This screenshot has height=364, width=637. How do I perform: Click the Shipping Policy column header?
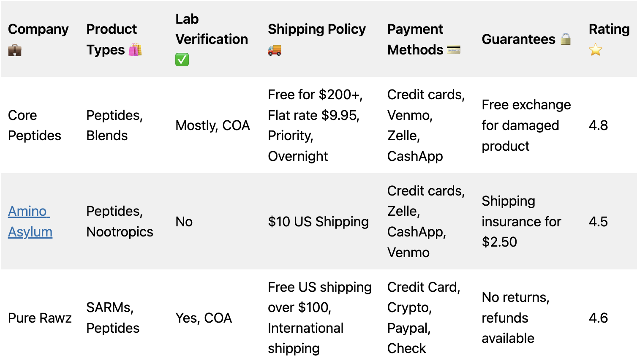(x=316, y=29)
